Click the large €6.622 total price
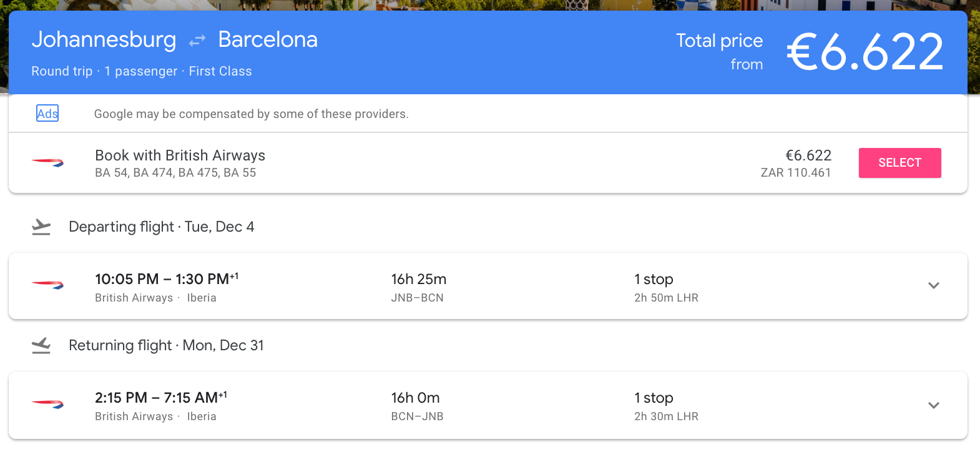The image size is (980, 452). (865, 52)
